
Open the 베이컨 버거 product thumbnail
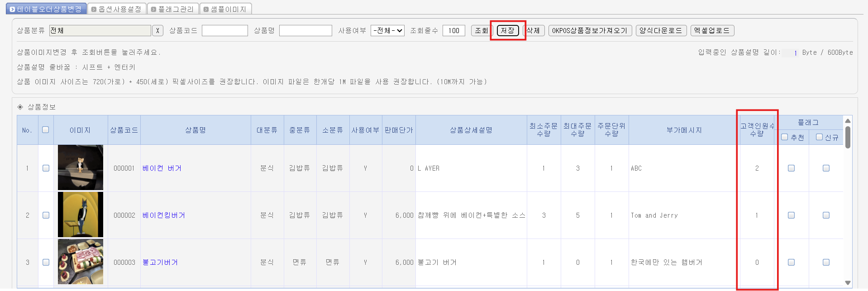pos(81,167)
